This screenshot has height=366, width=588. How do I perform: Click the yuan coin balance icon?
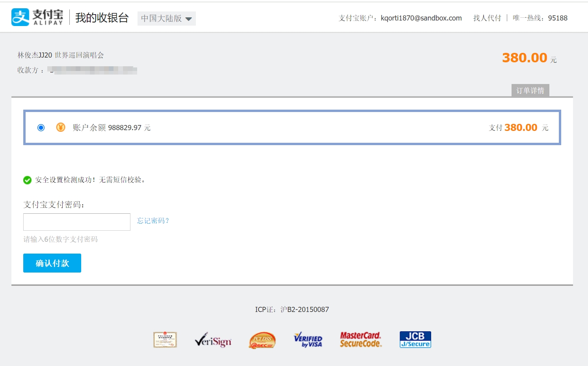[60, 127]
